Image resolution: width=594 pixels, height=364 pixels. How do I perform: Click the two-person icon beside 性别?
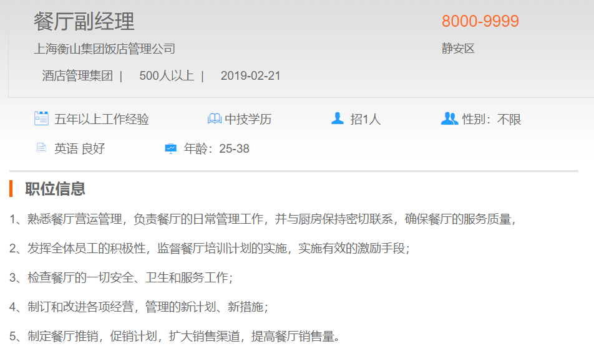[x=449, y=118]
